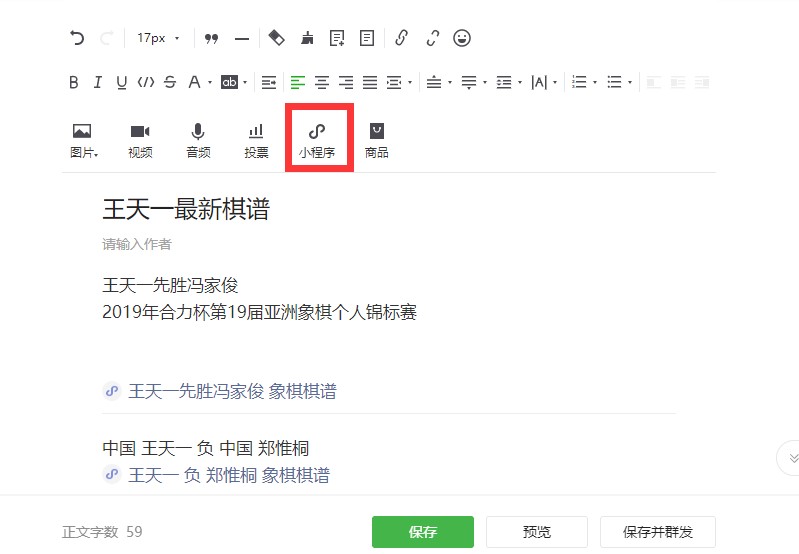Viewport: 799px width, 554px height.
Task: Justify the text on both sides
Action: coord(370,82)
